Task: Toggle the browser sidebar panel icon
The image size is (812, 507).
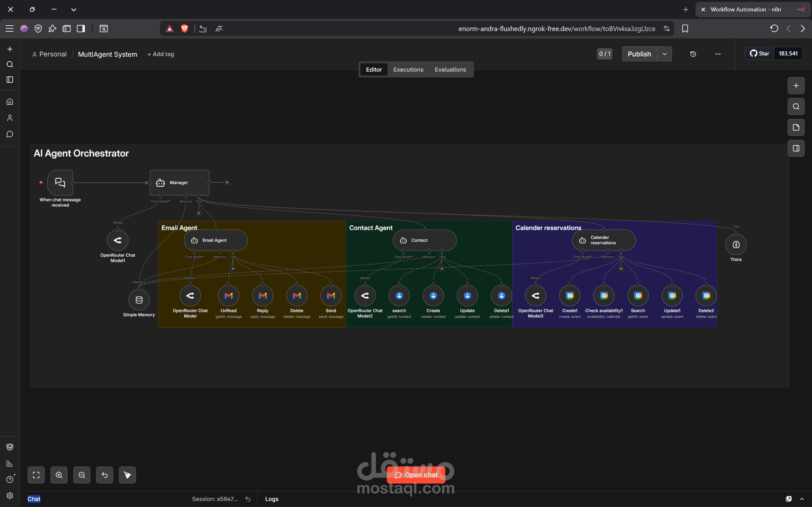Action: (81, 29)
